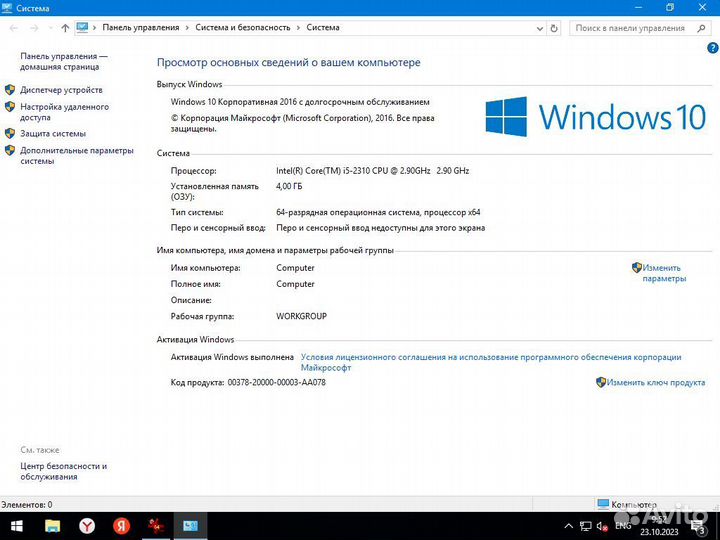Screen dimensions: 720x540
Task: Show hidden tray icons
Action: pyautogui.click(x=568, y=526)
